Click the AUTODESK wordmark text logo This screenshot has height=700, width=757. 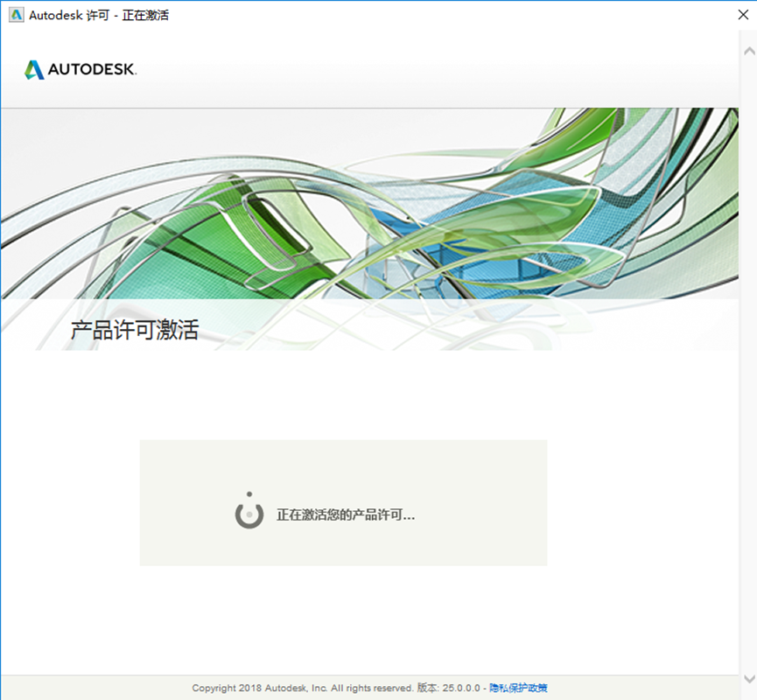click(x=92, y=70)
